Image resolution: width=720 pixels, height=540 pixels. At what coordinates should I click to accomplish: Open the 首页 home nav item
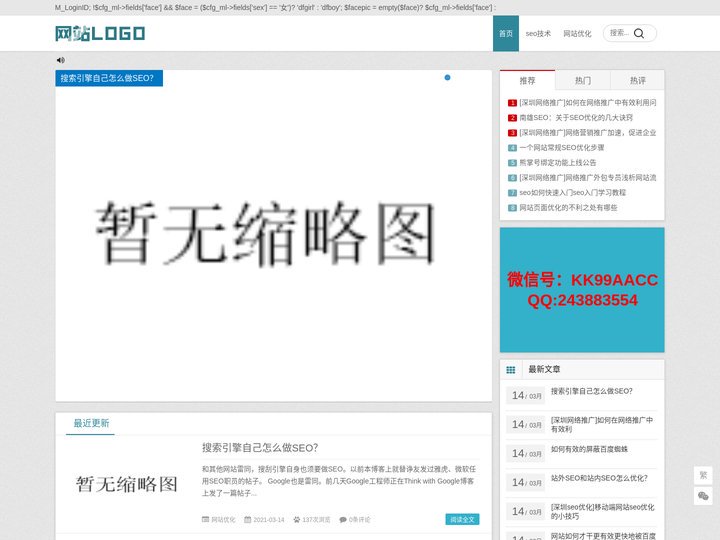coord(506,34)
